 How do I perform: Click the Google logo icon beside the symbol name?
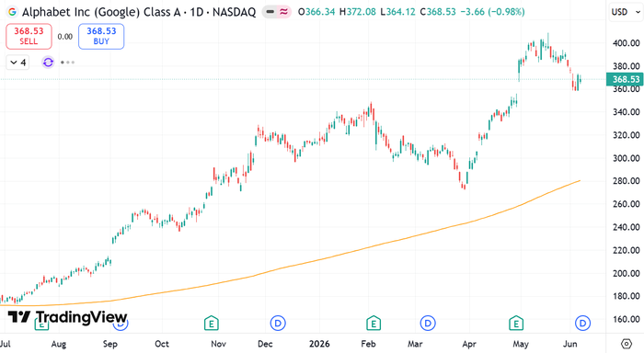click(x=12, y=12)
